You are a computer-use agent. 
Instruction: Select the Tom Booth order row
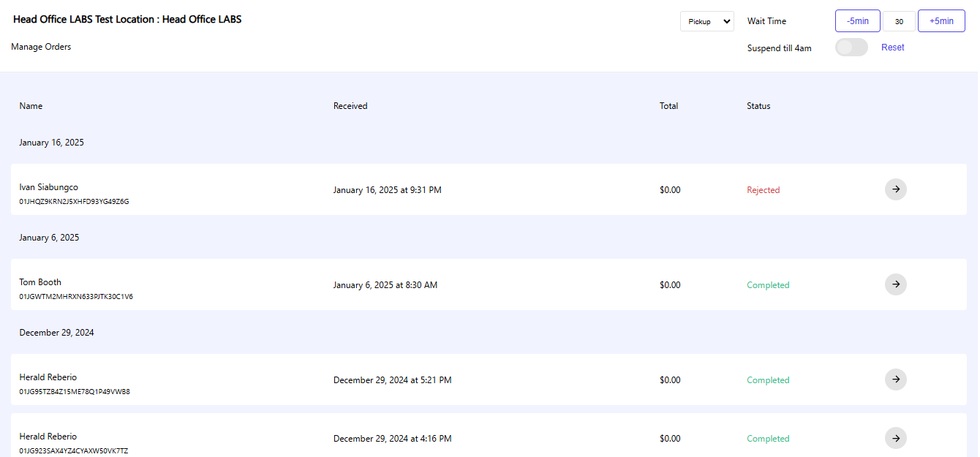tap(489, 284)
